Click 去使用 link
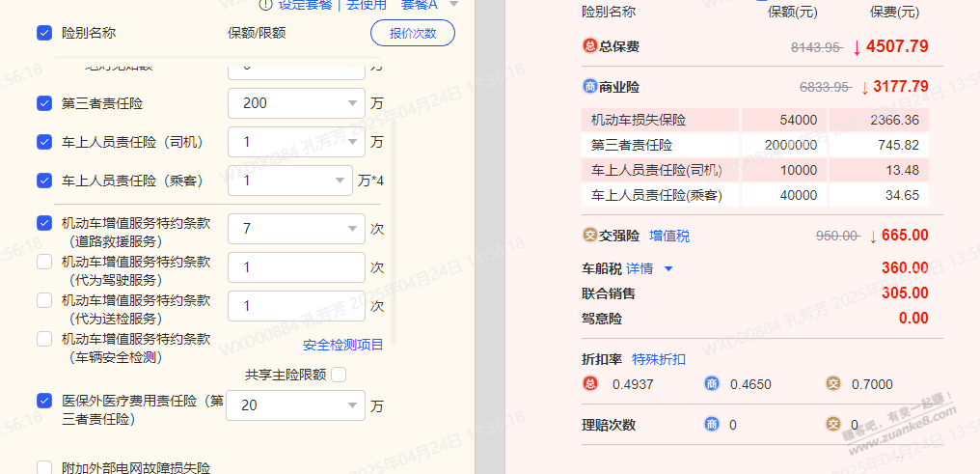 (367, 5)
